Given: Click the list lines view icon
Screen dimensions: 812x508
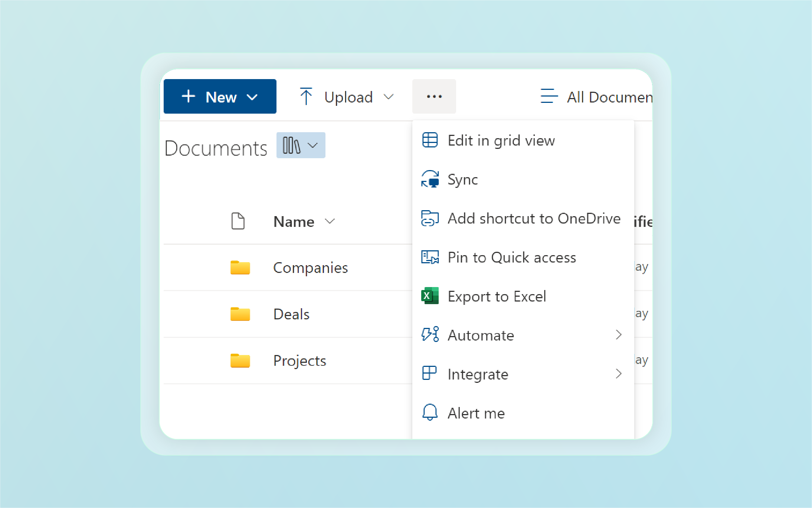Looking at the screenshot, I should [549, 96].
